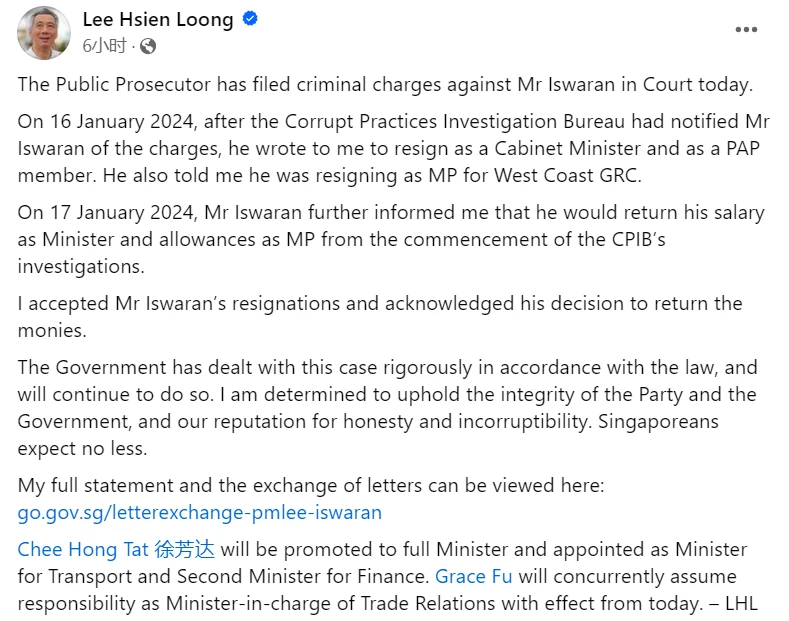Click the paragraph starting On 16 January 2024
This screenshot has height=621, width=789.
pos(393,148)
